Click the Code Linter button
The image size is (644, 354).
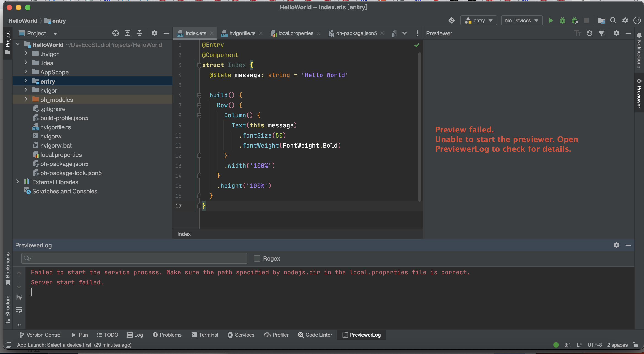[x=315, y=335]
